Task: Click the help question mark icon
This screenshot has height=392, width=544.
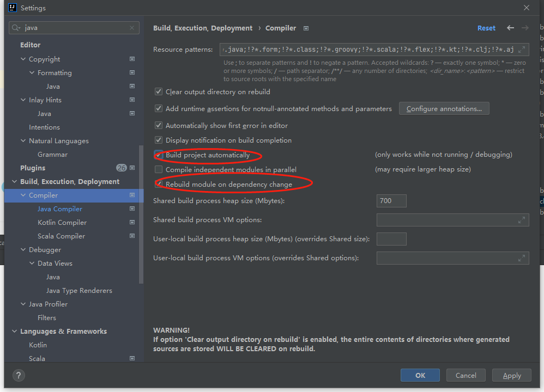Action: [x=19, y=375]
